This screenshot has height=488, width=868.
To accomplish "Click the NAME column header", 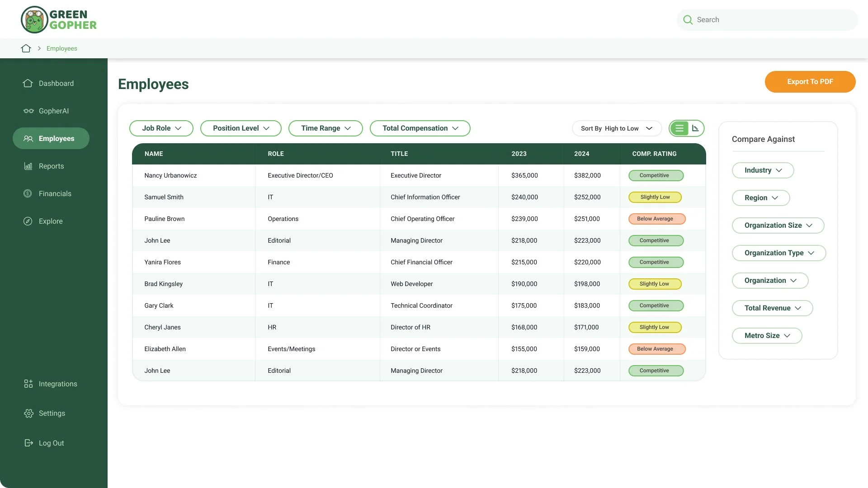I will 154,154.
